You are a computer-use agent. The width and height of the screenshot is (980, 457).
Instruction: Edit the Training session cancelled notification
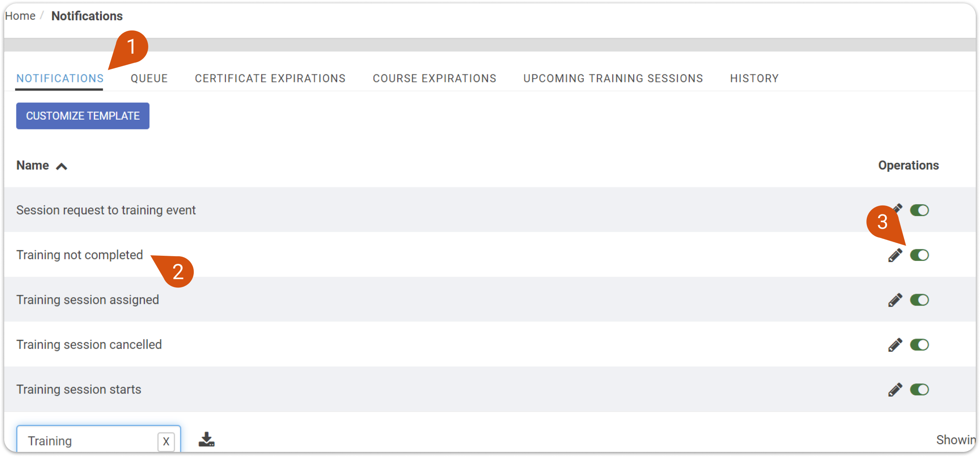(895, 345)
